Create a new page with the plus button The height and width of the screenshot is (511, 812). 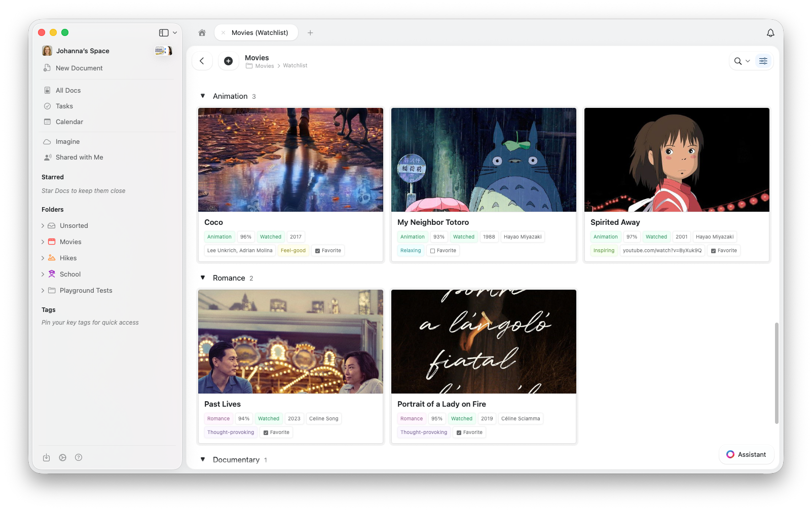228,61
